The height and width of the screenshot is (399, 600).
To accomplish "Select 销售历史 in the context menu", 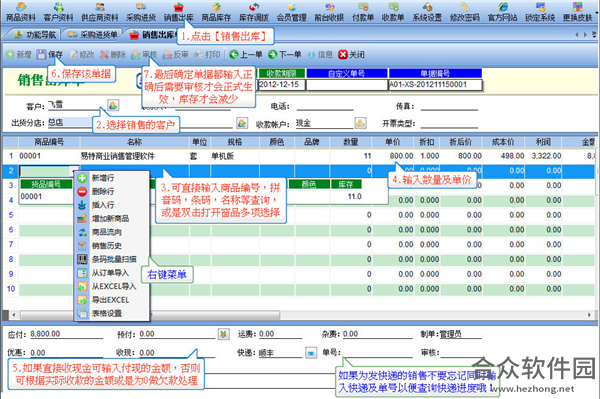I will (x=106, y=246).
